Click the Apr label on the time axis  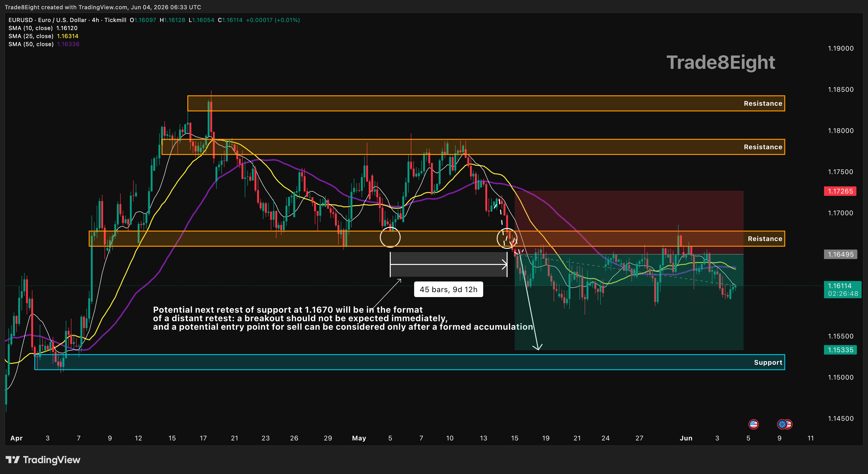16,438
